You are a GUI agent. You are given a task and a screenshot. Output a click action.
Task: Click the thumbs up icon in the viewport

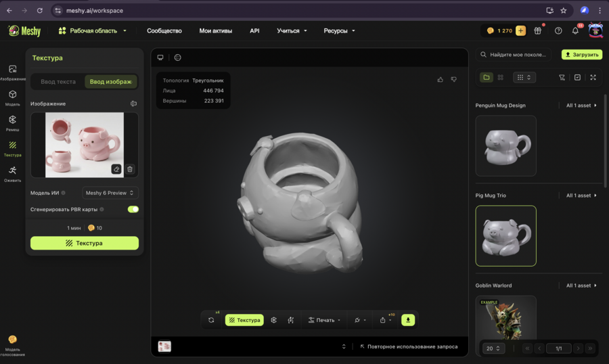[x=441, y=79]
